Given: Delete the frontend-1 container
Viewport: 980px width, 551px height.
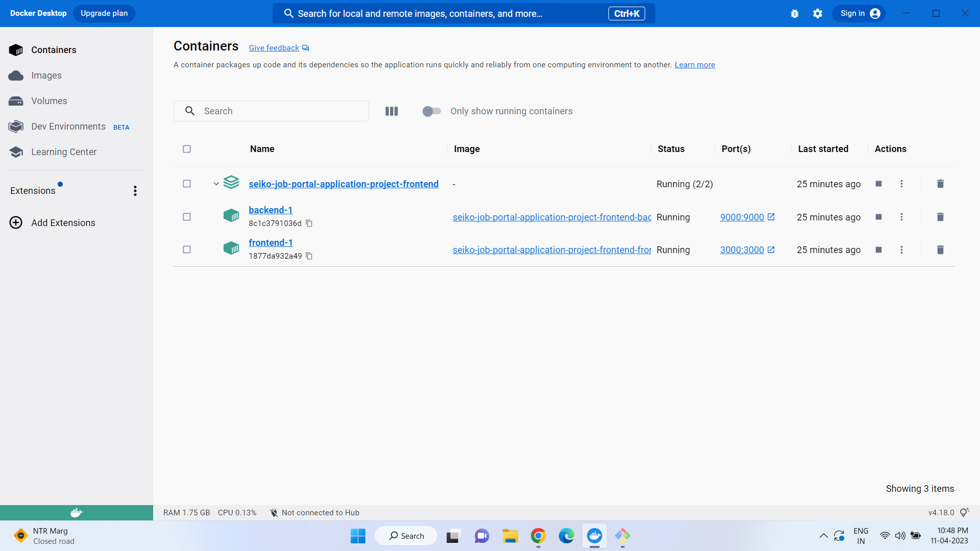Looking at the screenshot, I should tap(940, 249).
